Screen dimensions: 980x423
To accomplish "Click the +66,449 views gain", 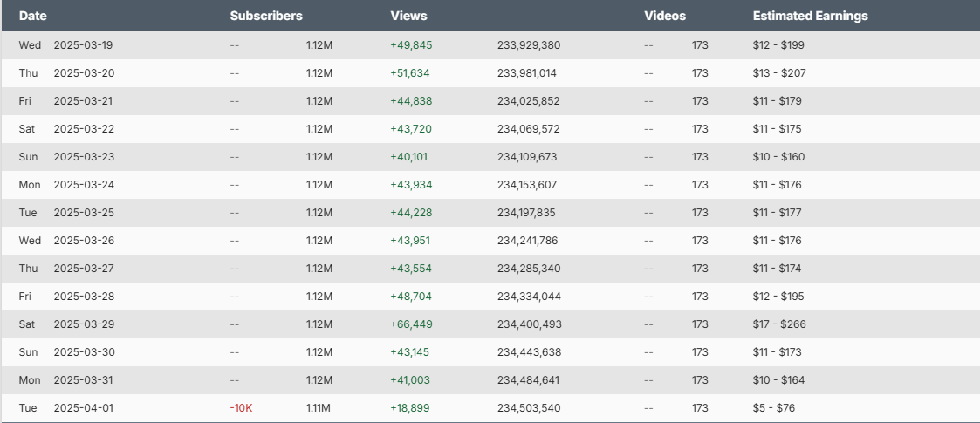I will click(x=411, y=324).
